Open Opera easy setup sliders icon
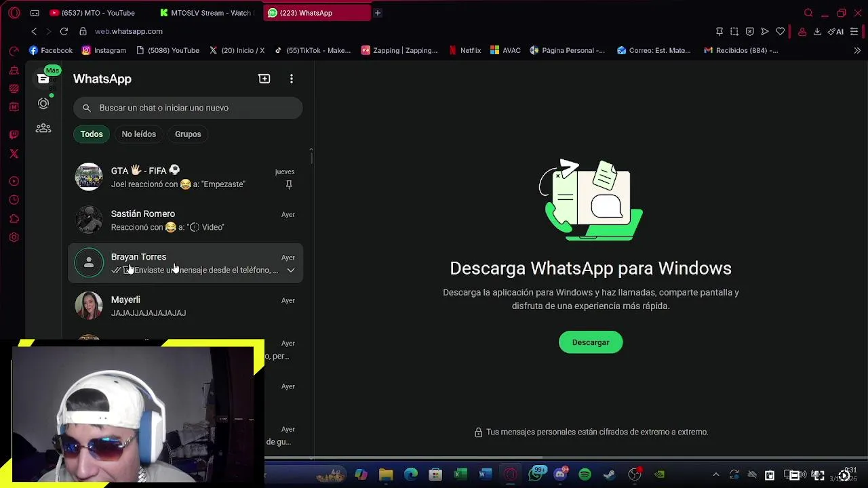Screen dimensions: 868x488 tap(854, 31)
